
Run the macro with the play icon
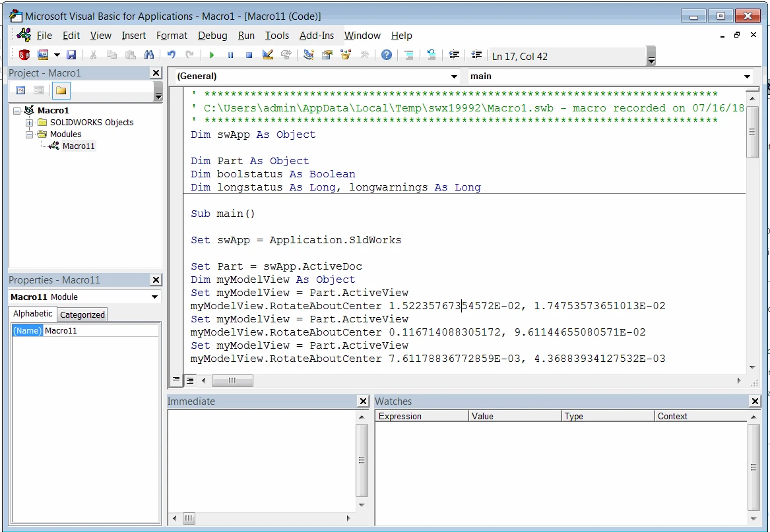(212, 55)
